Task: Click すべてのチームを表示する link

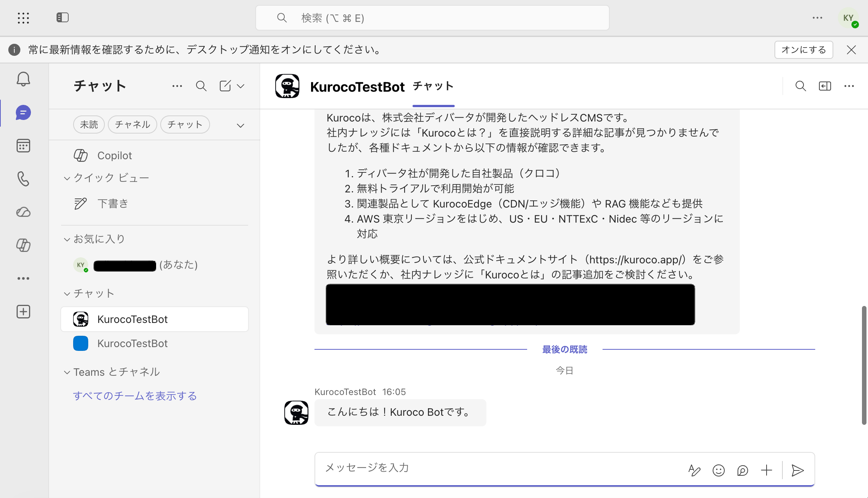Action: tap(135, 396)
